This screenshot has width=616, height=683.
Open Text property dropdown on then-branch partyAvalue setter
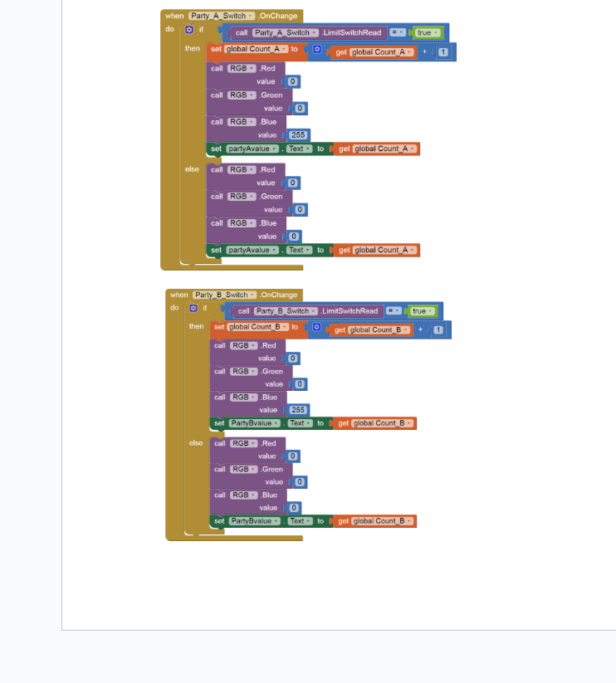click(300, 149)
